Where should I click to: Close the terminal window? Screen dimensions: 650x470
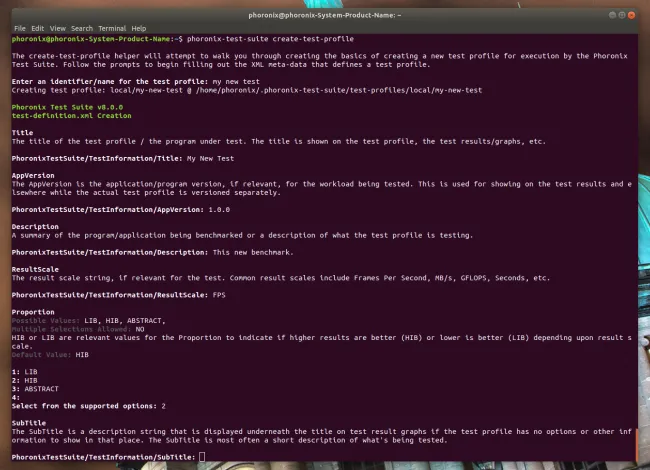(x=631, y=15)
